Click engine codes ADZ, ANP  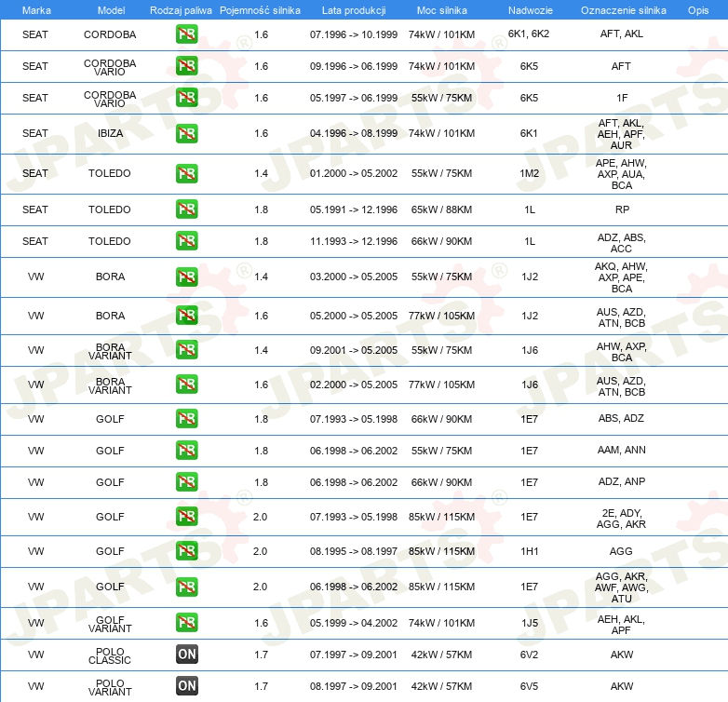pyautogui.click(x=622, y=481)
